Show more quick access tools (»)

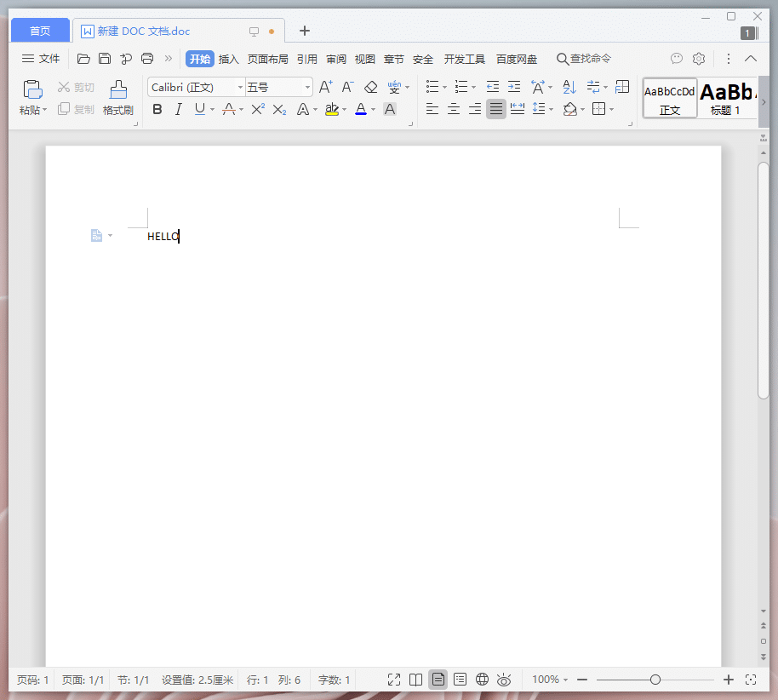[169, 59]
